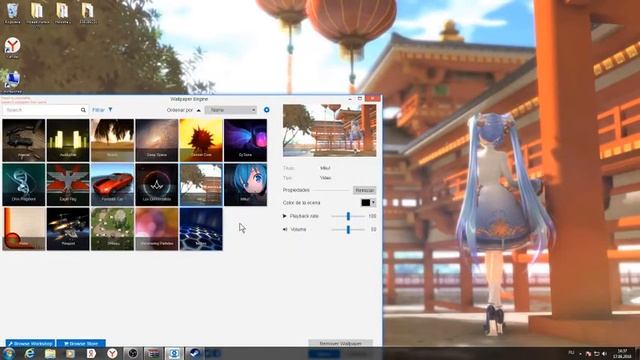Viewport: 640px width, 360px height.
Task: Click the Reiniciar properties button
Action: pyautogui.click(x=364, y=191)
